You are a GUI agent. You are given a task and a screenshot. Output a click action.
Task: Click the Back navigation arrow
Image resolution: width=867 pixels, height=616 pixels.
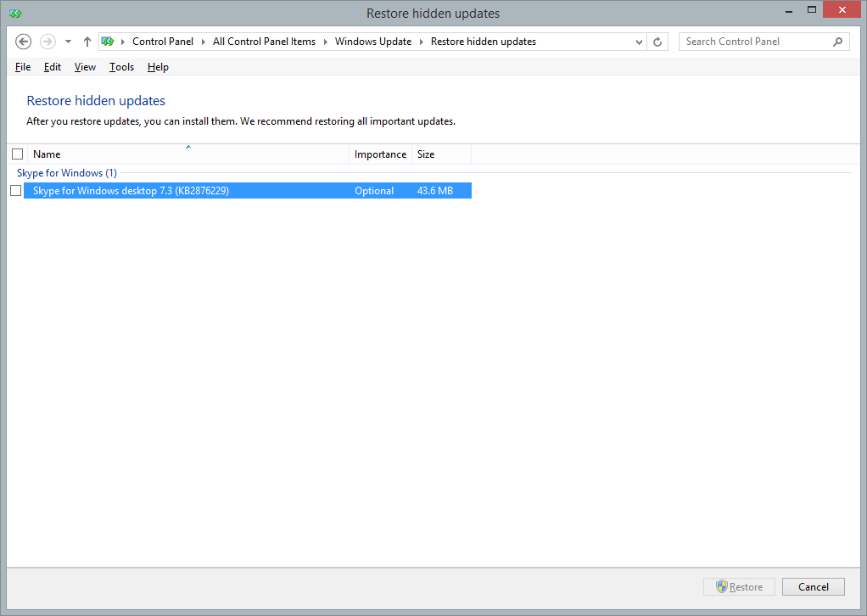[24, 42]
